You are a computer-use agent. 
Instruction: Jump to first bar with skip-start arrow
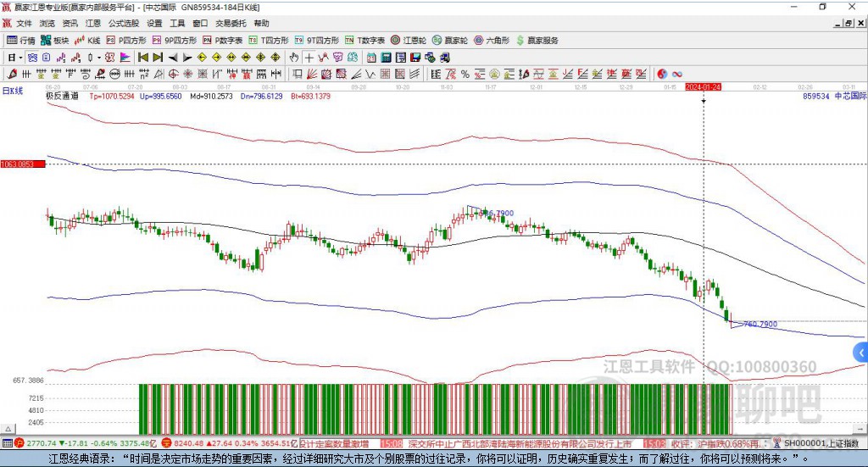coord(143,58)
